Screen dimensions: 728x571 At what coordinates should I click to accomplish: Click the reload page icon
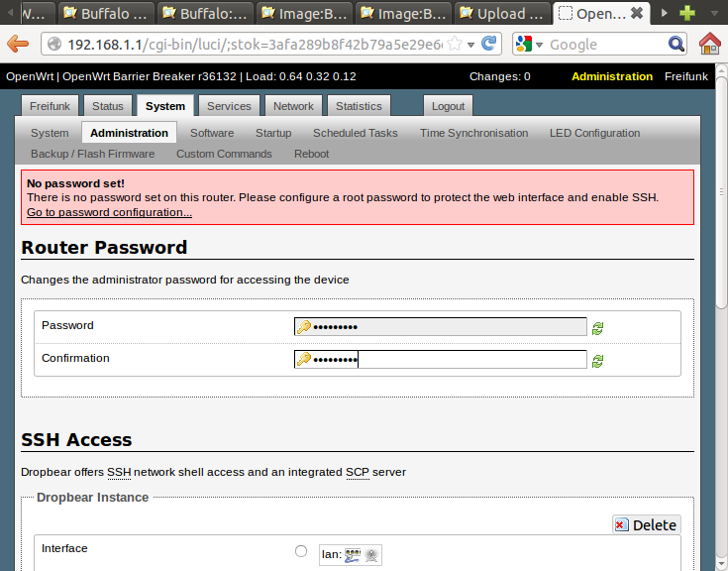489,44
